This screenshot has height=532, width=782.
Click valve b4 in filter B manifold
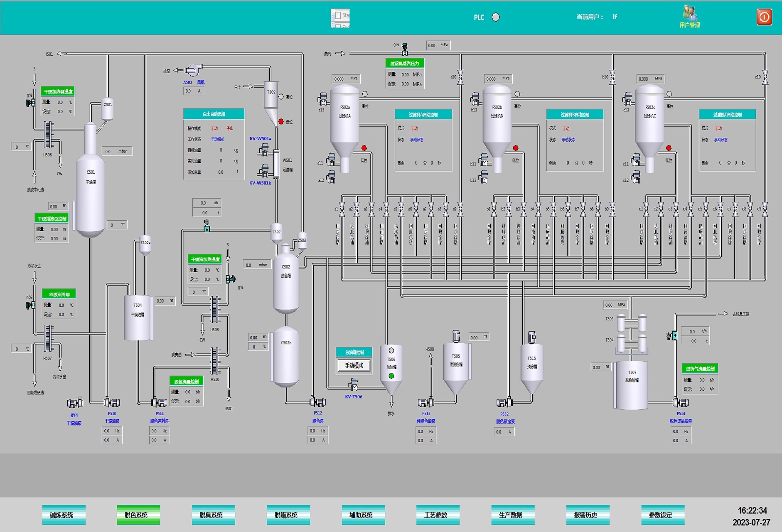click(x=539, y=209)
